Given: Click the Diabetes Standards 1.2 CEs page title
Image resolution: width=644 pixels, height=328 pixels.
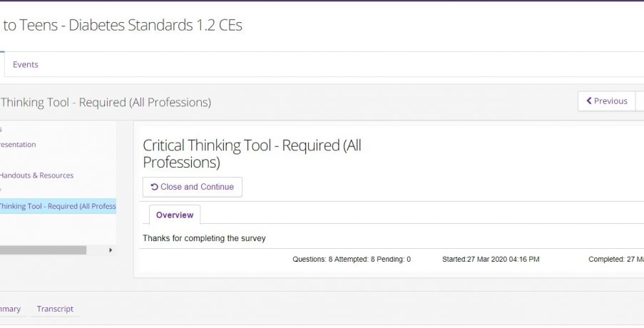Looking at the screenshot, I should click(122, 26).
